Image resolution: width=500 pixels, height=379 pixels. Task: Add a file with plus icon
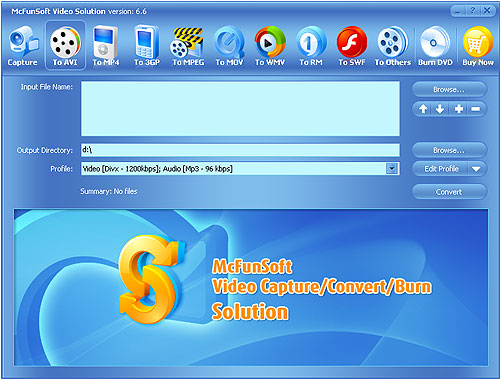459,109
